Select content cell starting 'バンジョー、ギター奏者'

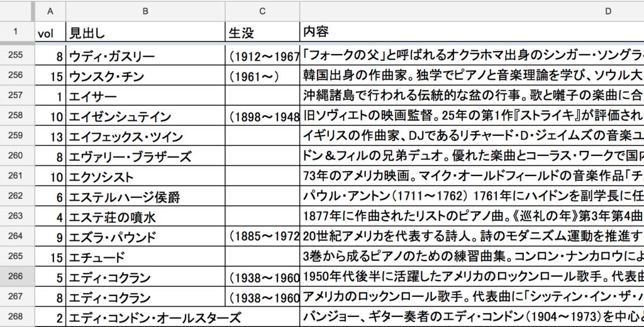(472, 317)
